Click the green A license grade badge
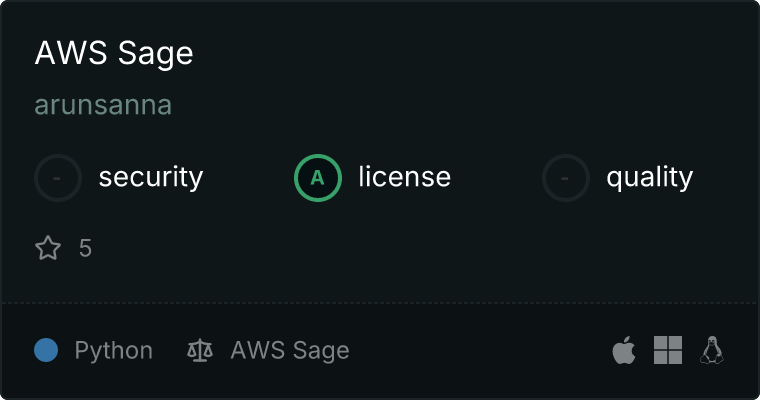The image size is (760, 400). pyautogui.click(x=318, y=178)
